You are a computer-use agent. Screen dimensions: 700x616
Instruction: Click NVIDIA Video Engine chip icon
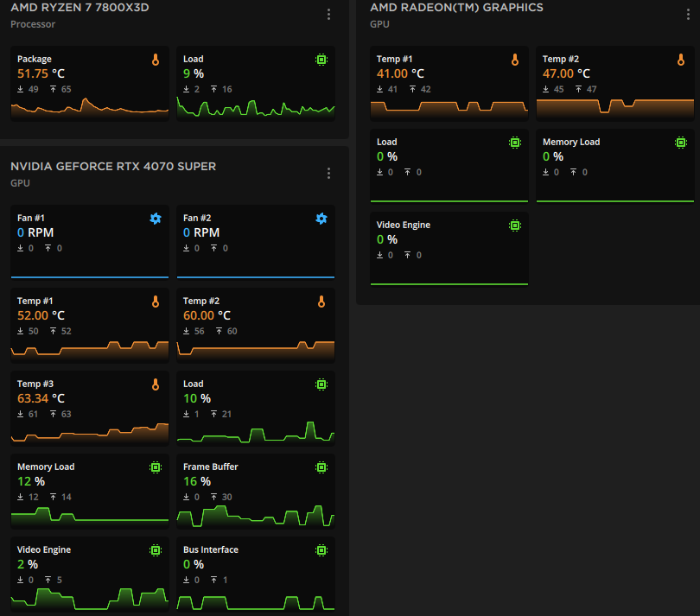156,550
